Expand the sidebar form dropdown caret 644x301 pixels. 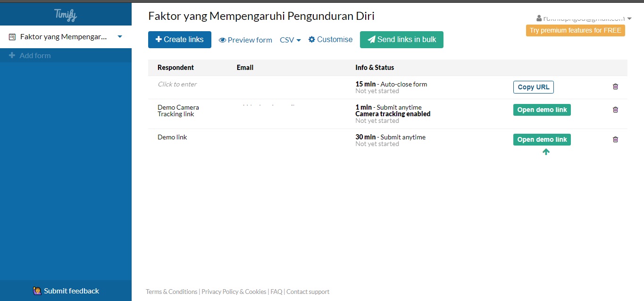(x=120, y=36)
